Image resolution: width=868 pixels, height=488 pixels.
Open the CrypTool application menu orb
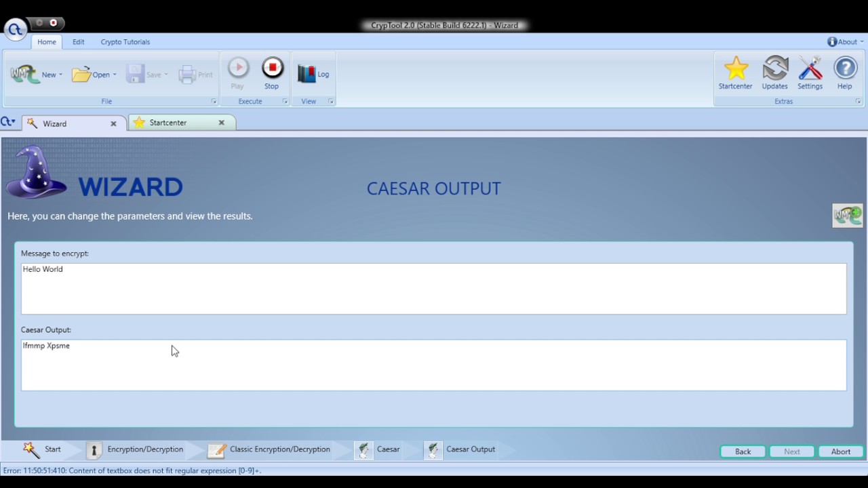click(x=15, y=29)
